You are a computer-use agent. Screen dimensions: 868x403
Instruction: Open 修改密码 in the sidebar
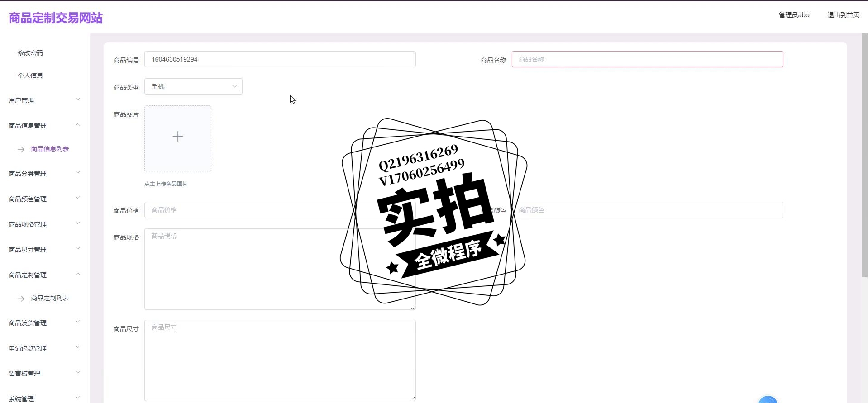30,53
